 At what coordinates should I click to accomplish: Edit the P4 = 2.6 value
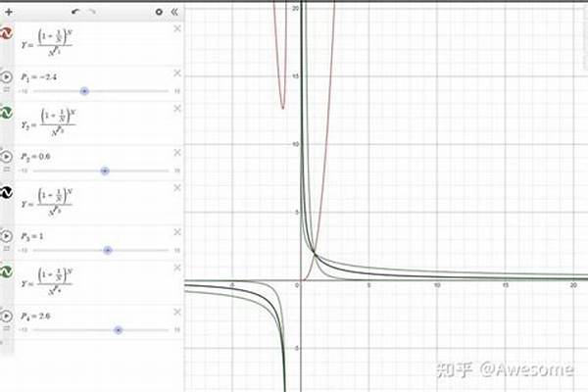35,317
